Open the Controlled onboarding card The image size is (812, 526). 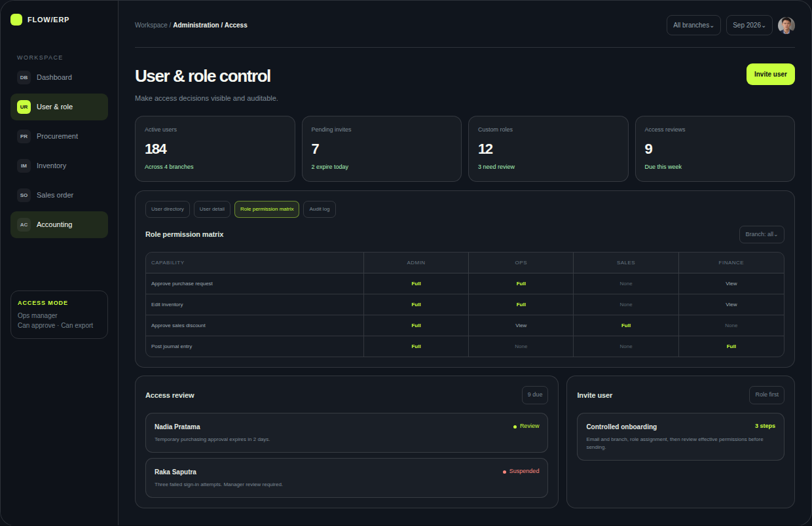coord(680,436)
